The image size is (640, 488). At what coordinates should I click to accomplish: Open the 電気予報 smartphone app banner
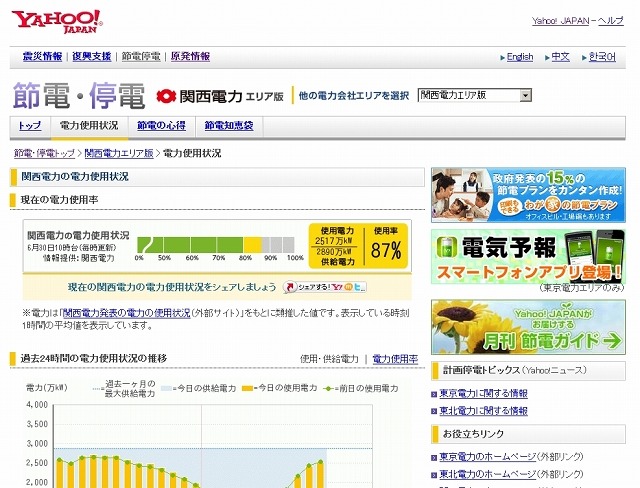pos(528,256)
